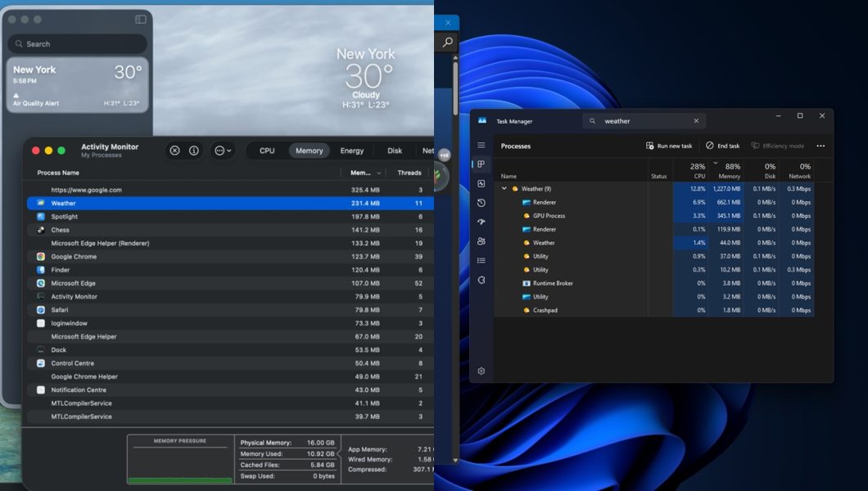
Task: Select the Renderer row using 662.1 MB
Action: point(653,202)
